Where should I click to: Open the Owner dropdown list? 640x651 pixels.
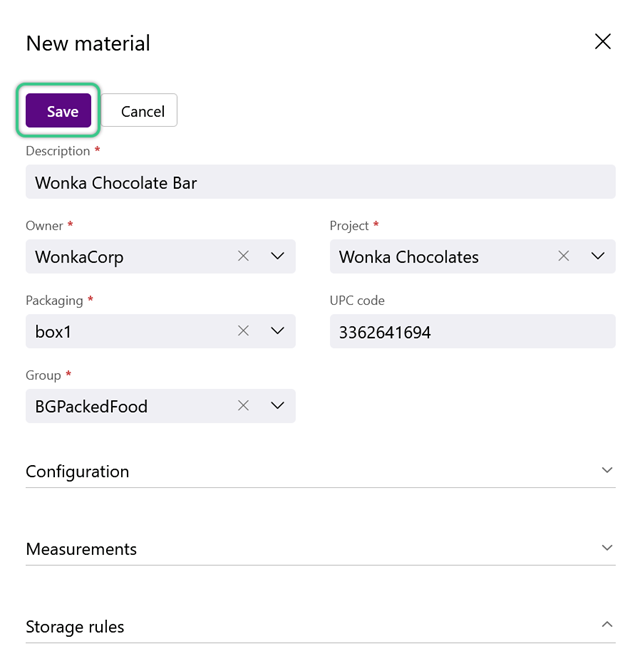point(277,256)
